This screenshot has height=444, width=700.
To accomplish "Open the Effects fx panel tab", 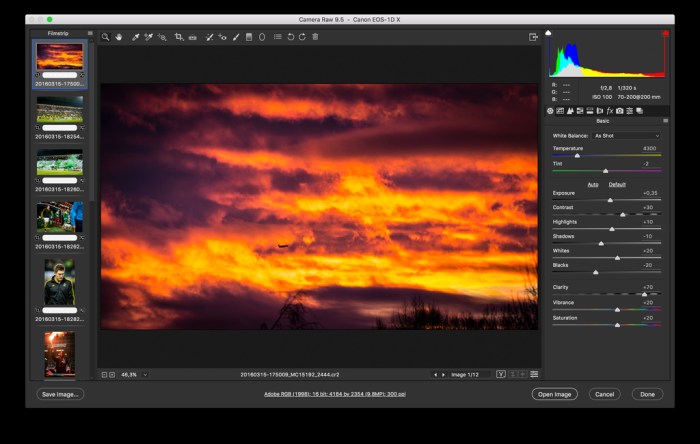I will 609,111.
